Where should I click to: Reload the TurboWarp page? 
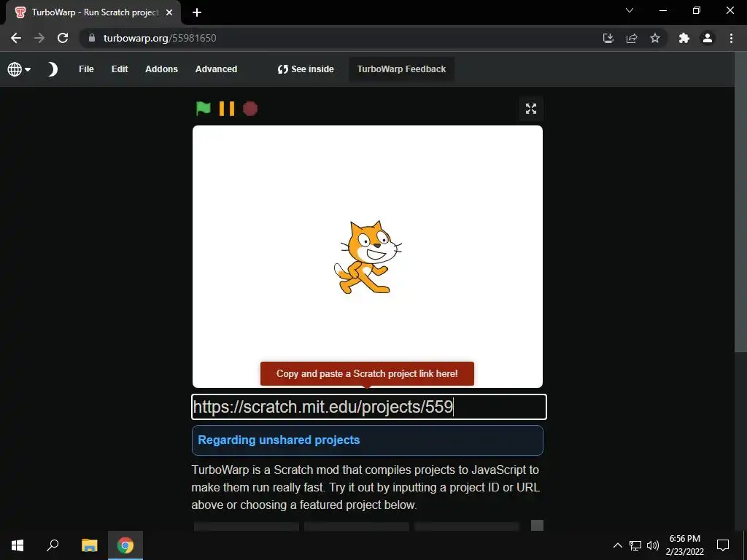point(63,38)
